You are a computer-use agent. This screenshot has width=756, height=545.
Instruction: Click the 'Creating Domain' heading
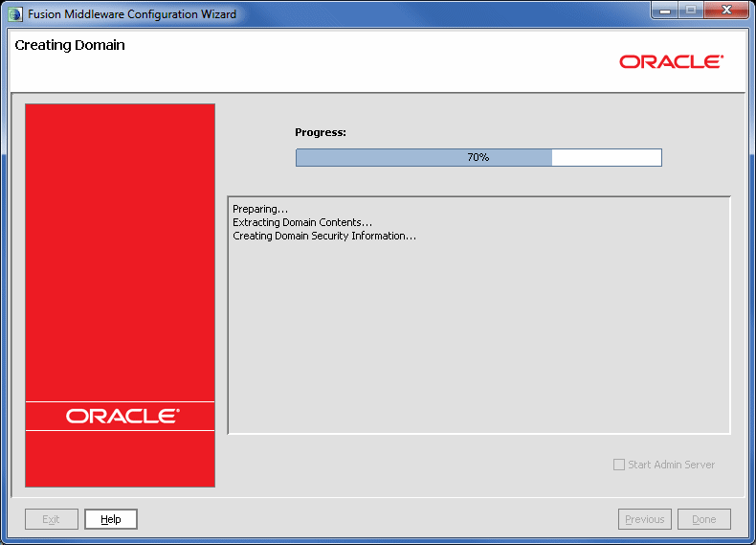click(x=70, y=45)
